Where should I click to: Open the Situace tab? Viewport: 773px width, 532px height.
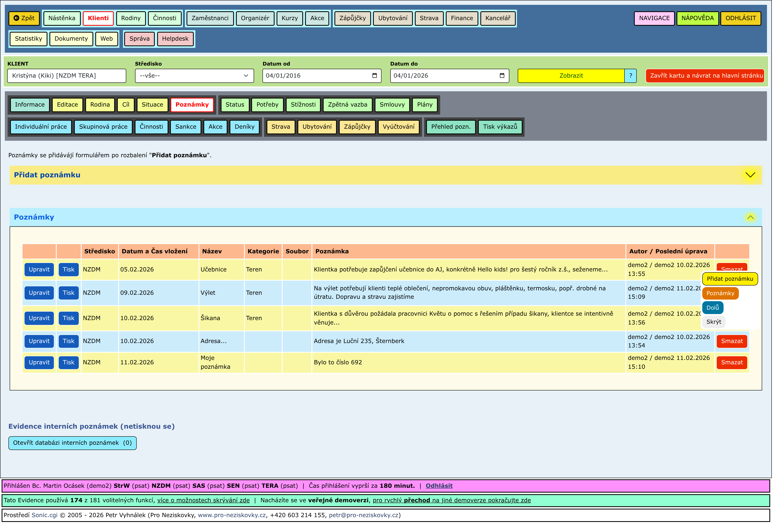click(x=152, y=105)
